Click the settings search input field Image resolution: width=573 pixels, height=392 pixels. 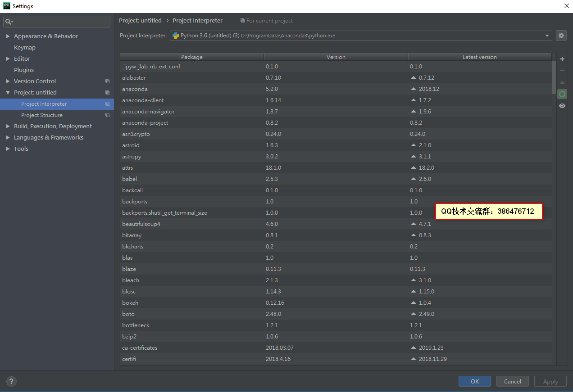coord(57,22)
